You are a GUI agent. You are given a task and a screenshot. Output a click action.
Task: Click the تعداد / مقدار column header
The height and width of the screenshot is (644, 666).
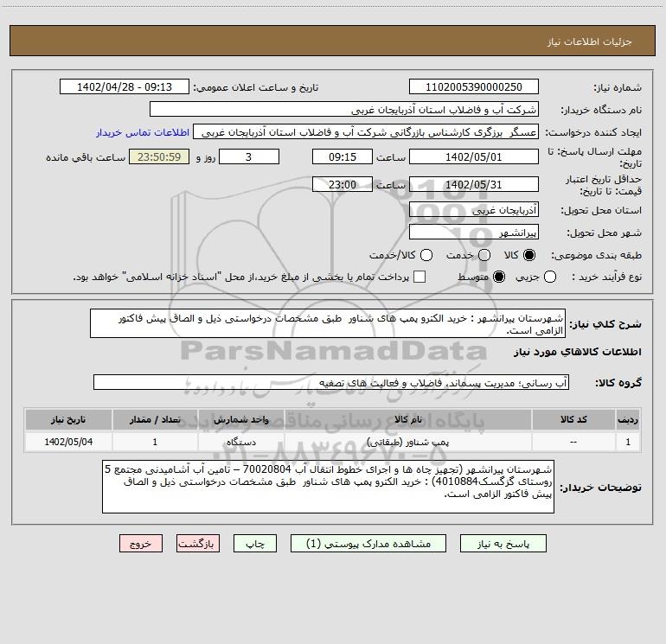tap(155, 420)
